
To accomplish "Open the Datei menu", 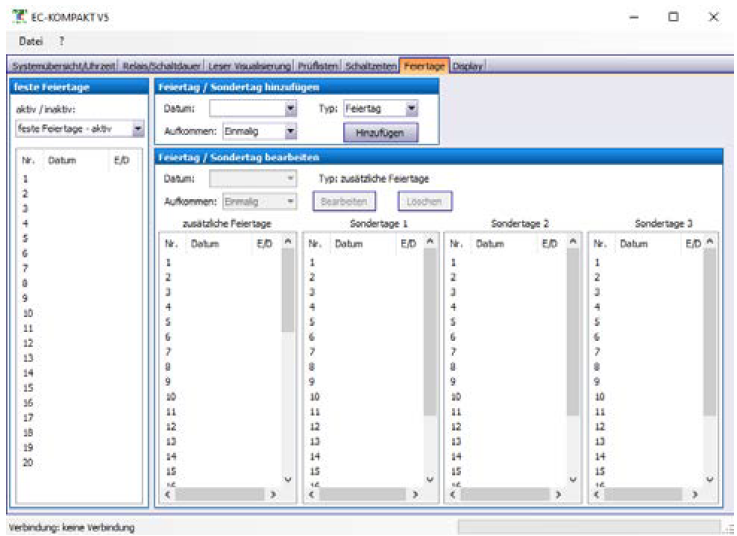I will (31, 41).
